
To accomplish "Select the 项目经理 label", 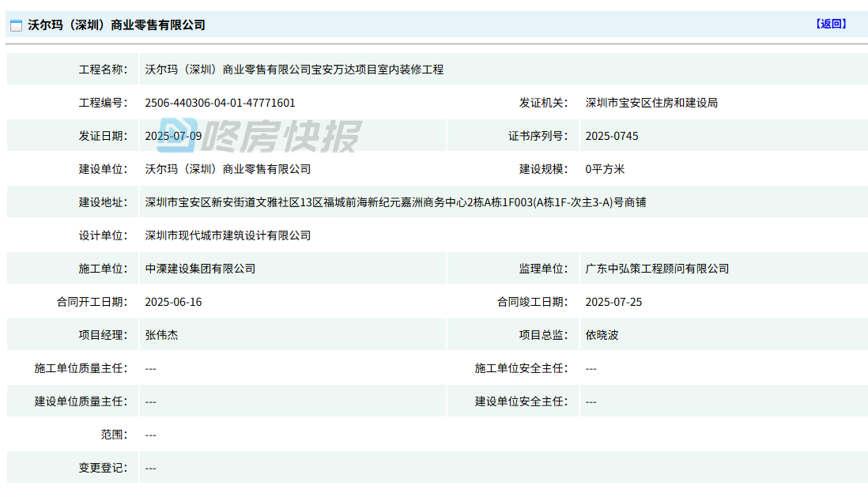I will pyautogui.click(x=103, y=336).
